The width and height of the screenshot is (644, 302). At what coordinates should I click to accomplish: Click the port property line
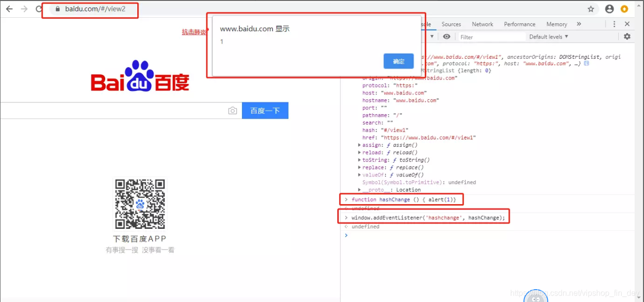(x=374, y=108)
